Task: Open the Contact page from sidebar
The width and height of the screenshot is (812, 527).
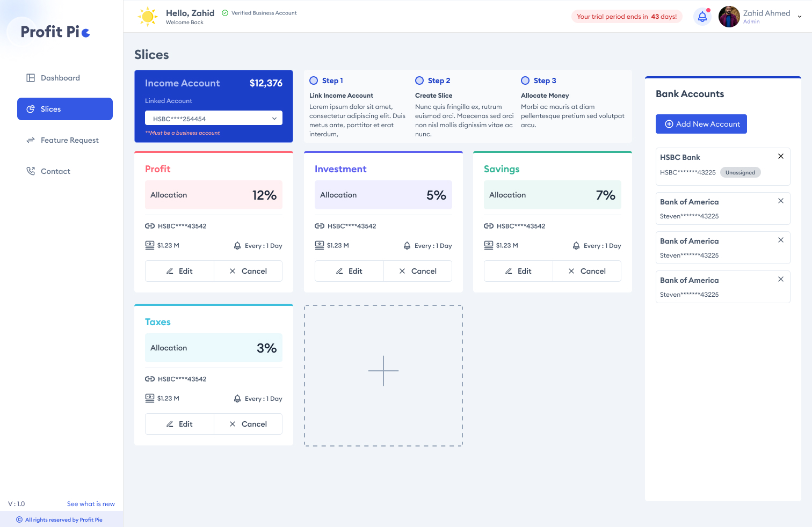Action: [55, 171]
